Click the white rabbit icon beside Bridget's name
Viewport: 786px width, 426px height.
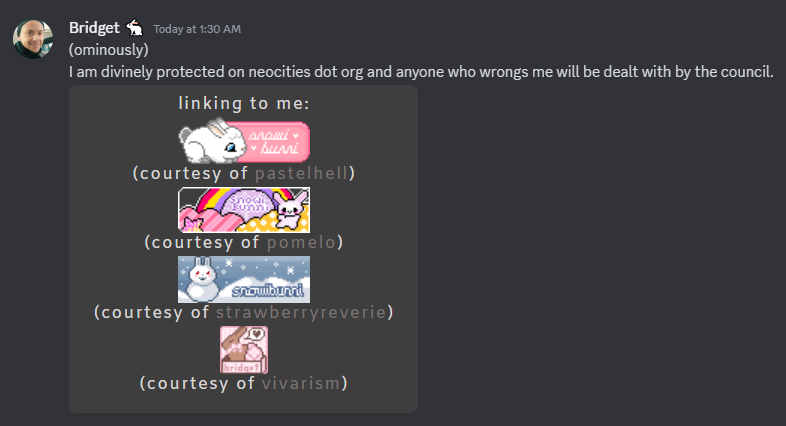(x=134, y=28)
